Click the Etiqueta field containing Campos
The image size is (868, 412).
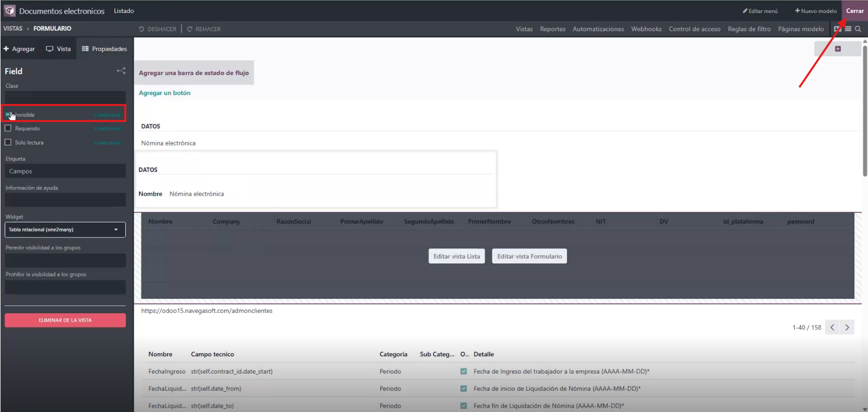65,171
